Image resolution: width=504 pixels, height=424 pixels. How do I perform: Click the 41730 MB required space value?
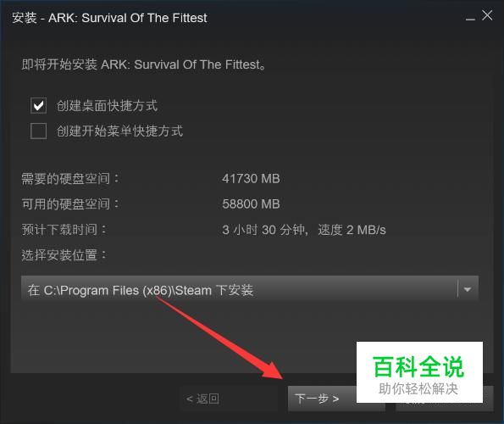pos(251,179)
